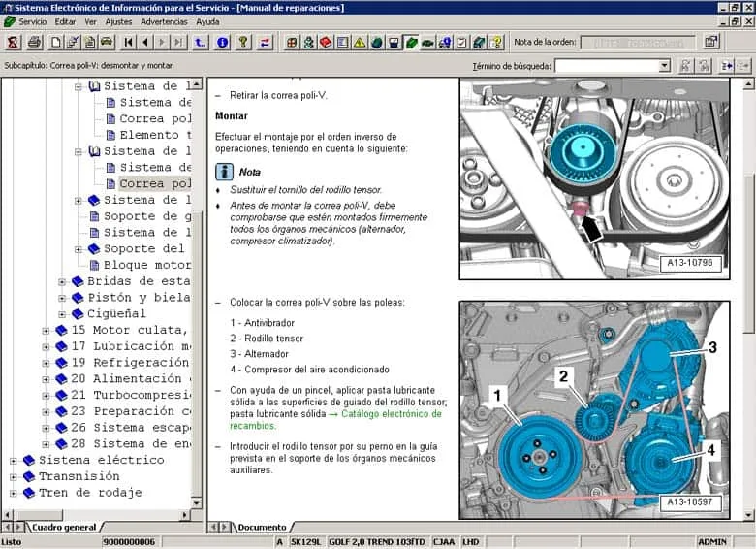Screen dimensions: 756x549
Task: Click the Nota de la orden field
Action: (637, 42)
